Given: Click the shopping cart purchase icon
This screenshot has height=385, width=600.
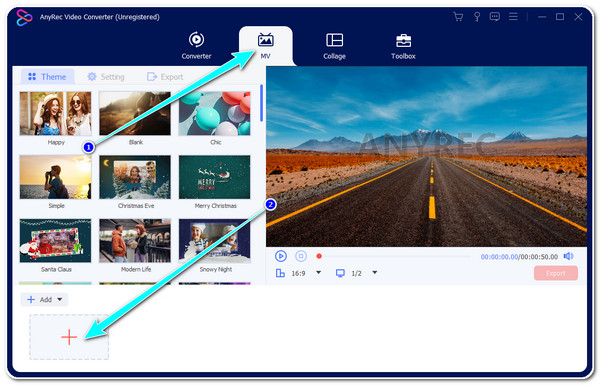Looking at the screenshot, I should (458, 16).
